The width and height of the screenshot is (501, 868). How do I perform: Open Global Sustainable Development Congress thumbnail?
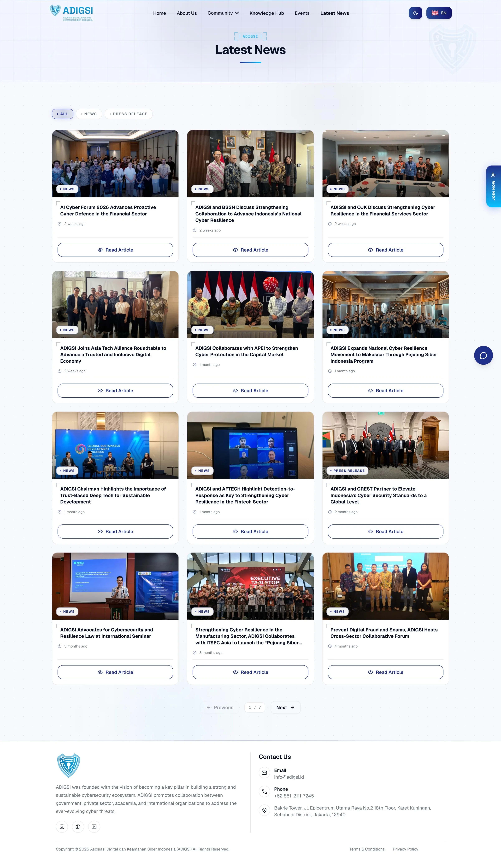(x=115, y=445)
